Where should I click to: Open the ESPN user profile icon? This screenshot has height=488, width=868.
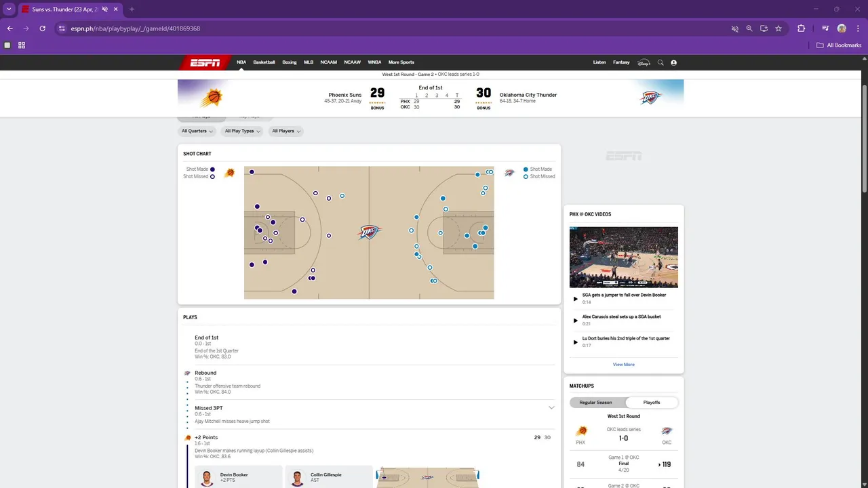pyautogui.click(x=673, y=62)
